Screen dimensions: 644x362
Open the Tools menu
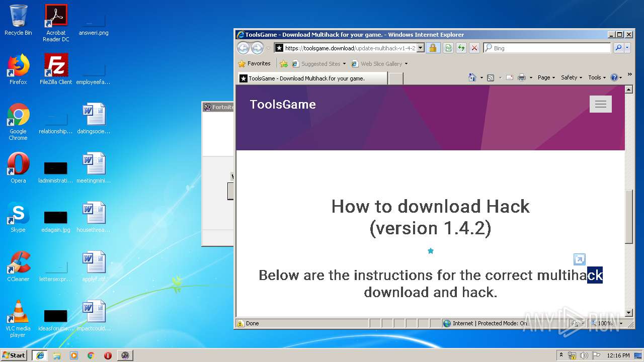(x=597, y=77)
